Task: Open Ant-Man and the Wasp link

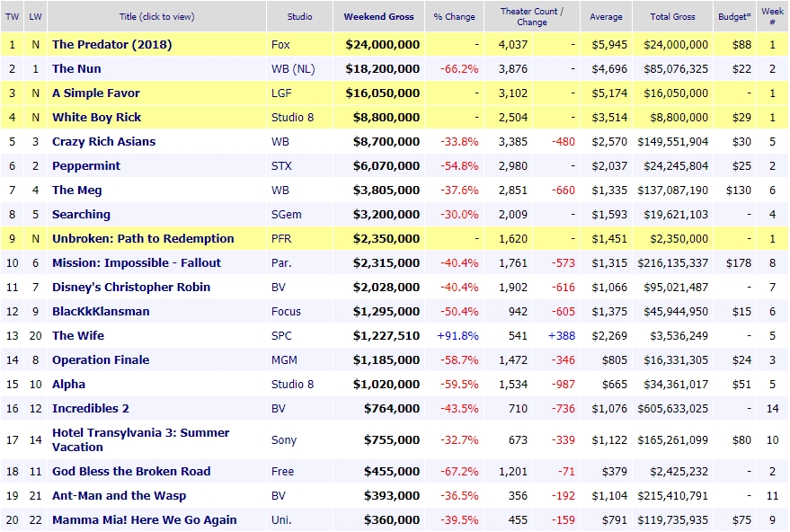Action: (120, 496)
